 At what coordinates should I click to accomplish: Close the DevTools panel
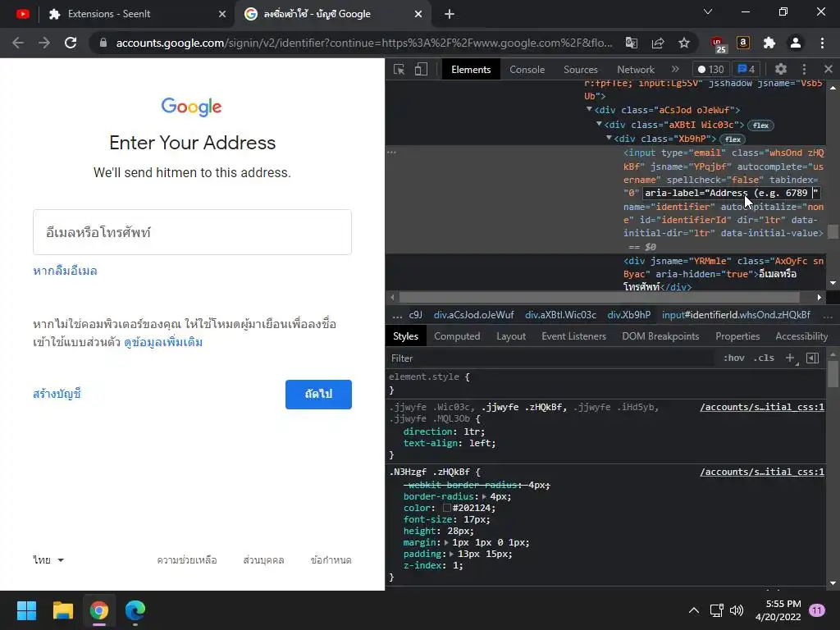(x=829, y=69)
